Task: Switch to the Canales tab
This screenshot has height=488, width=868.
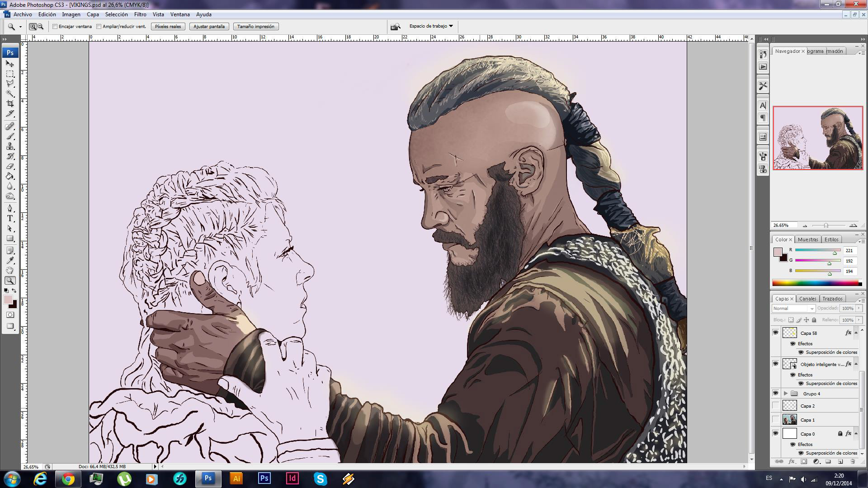Action: click(x=807, y=299)
